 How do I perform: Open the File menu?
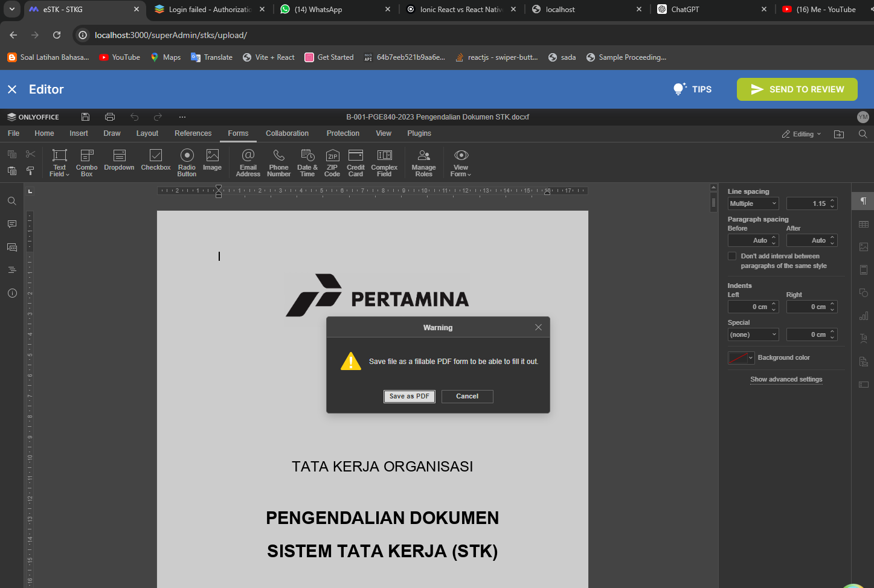click(x=13, y=133)
